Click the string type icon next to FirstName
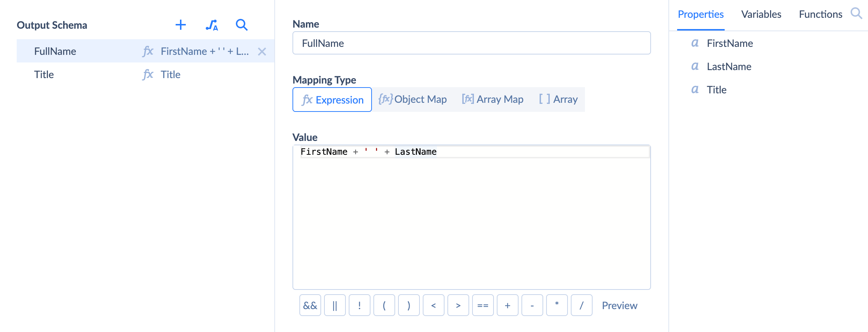868x332 pixels. 695,43
